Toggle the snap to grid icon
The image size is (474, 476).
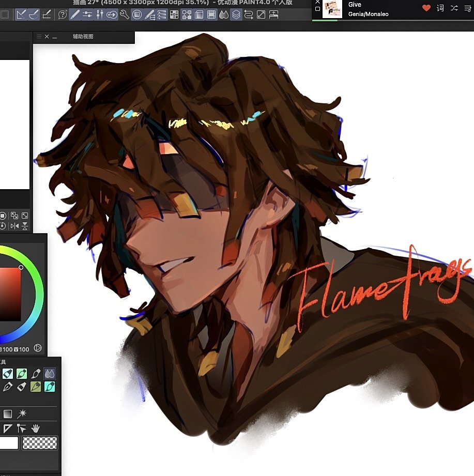tap(46, 14)
